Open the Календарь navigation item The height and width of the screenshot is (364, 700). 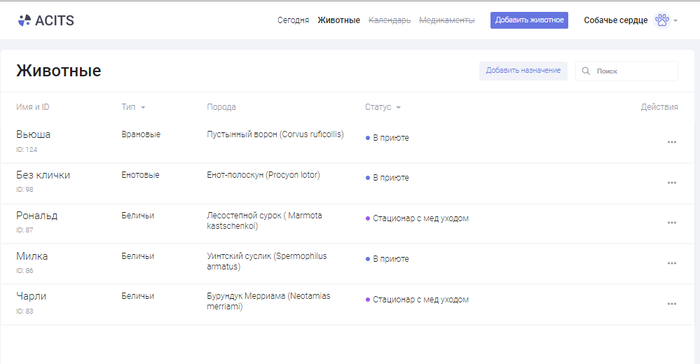click(x=389, y=20)
